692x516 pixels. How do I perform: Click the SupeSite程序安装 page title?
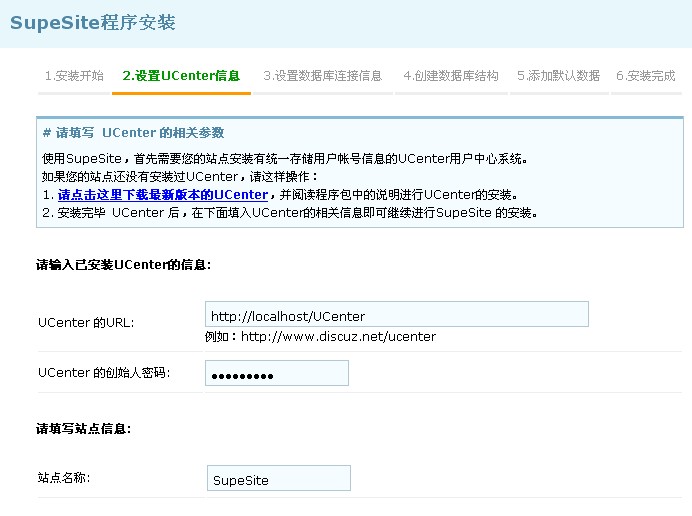click(x=93, y=23)
